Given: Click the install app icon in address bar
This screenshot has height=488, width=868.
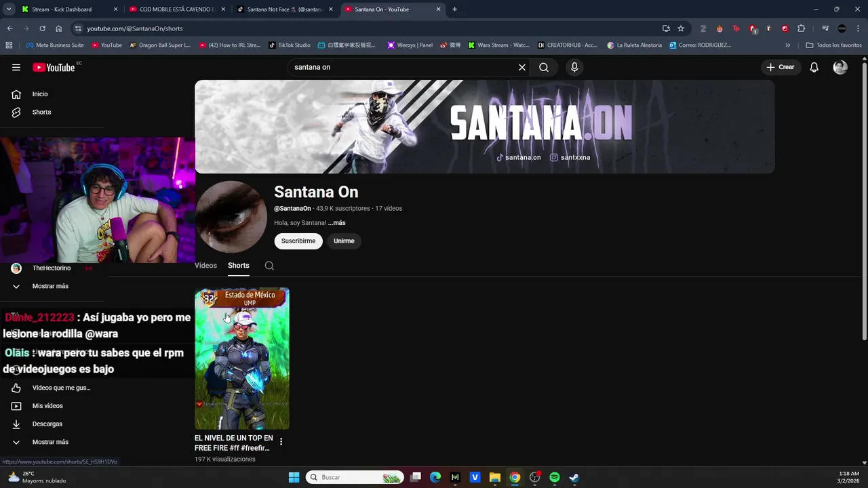Looking at the screenshot, I should tap(666, 28).
